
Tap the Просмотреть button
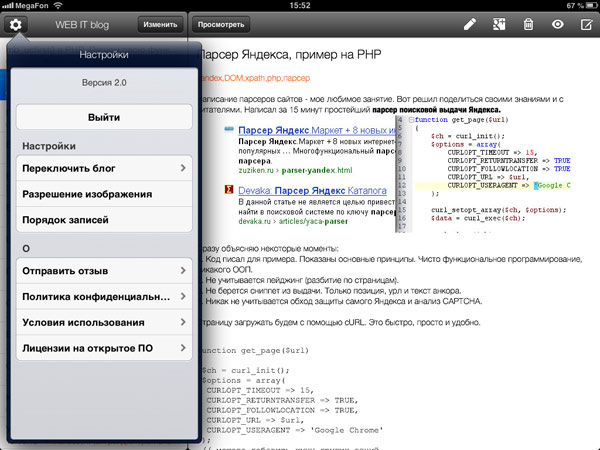click(x=221, y=24)
